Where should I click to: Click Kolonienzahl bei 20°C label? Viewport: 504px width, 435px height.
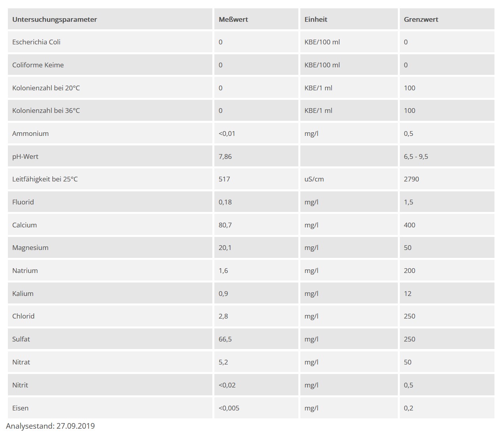pos(46,88)
